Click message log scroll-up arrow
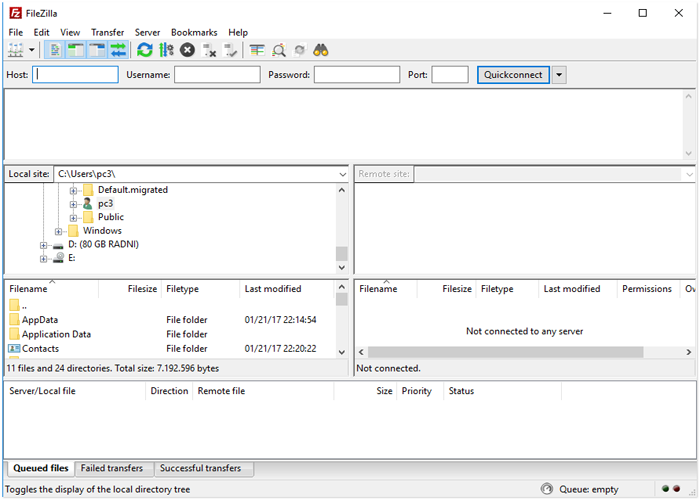 point(688,96)
